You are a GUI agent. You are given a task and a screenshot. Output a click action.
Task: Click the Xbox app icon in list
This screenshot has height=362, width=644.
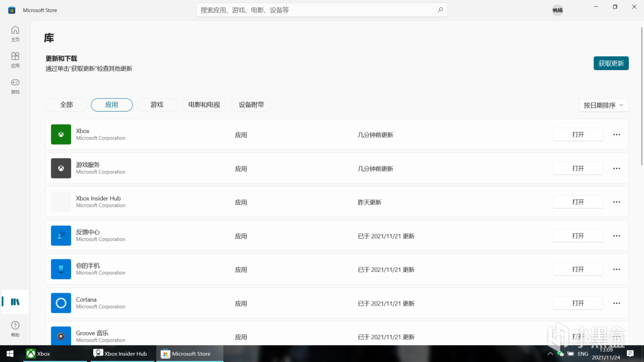pyautogui.click(x=61, y=134)
